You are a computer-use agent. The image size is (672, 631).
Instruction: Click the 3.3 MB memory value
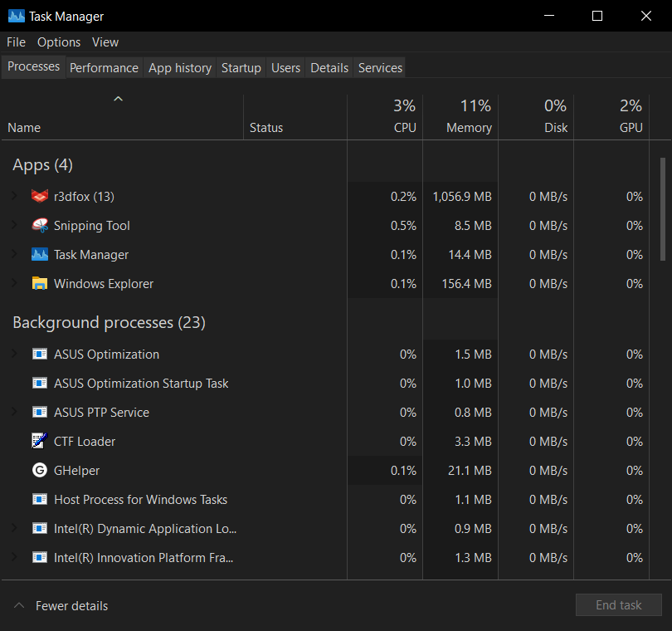pos(473,442)
